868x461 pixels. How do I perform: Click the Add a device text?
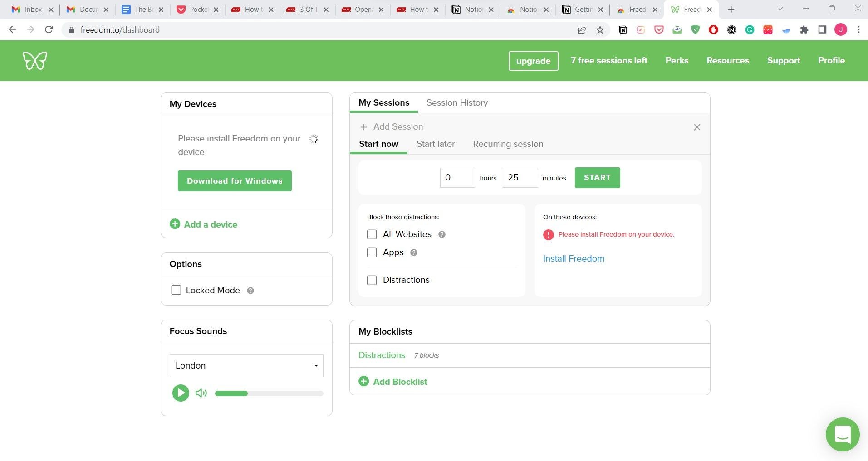coord(211,224)
